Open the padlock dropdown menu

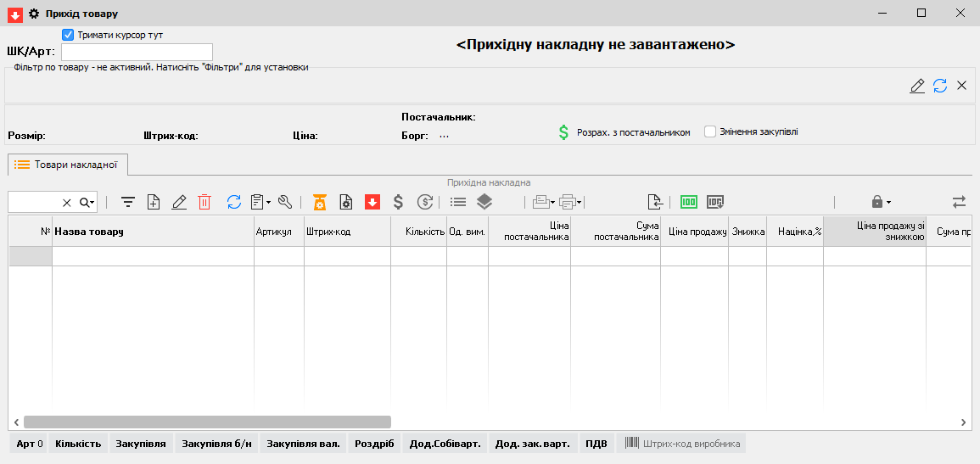click(x=882, y=202)
